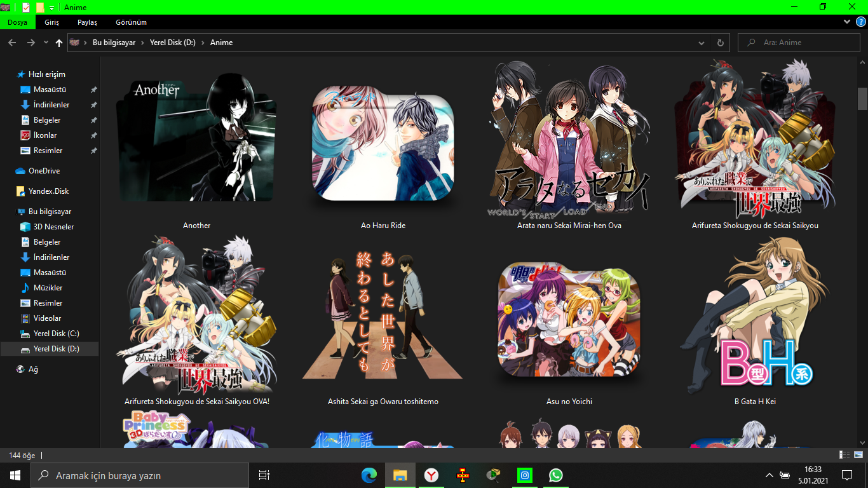868x488 pixels.
Task: Click the chevron before Bu bilgisayar in the address bar
Action: 86,43
